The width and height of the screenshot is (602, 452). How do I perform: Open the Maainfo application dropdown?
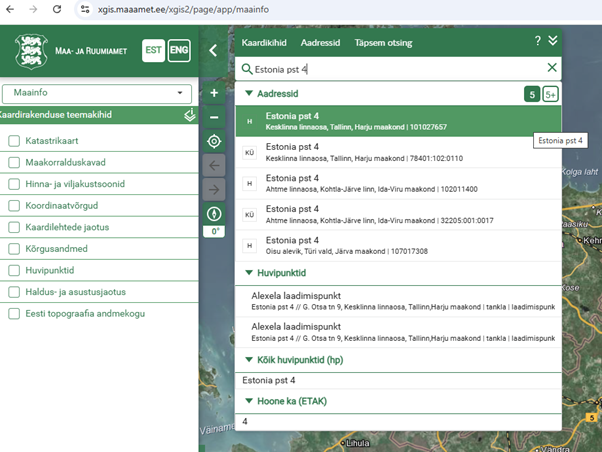[x=97, y=93]
